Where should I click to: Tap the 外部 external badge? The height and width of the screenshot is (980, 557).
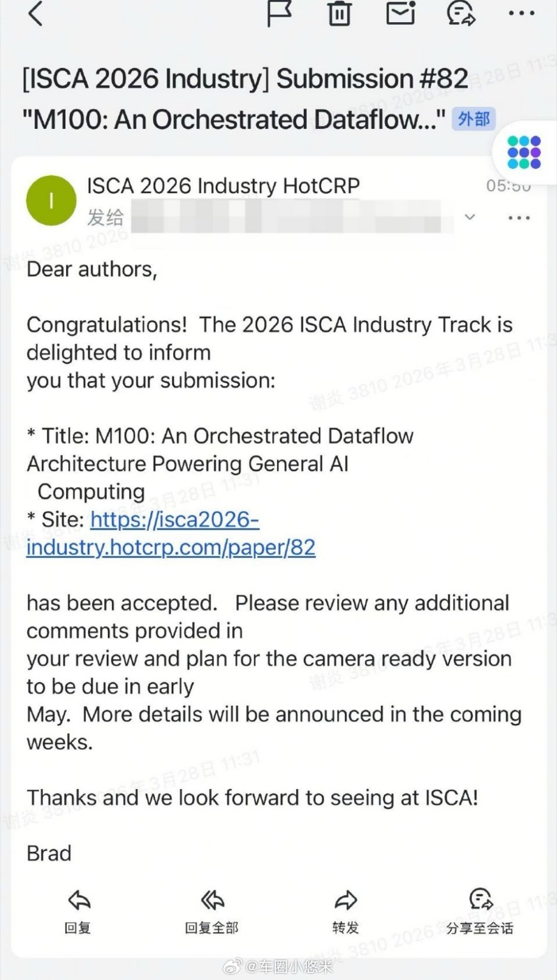(x=473, y=119)
